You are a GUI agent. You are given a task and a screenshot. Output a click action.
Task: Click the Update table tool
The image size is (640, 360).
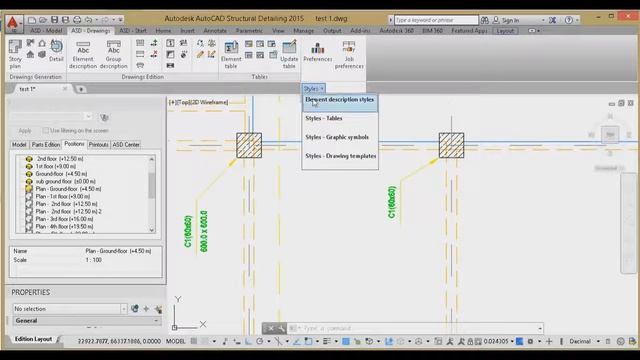pyautogui.click(x=289, y=54)
